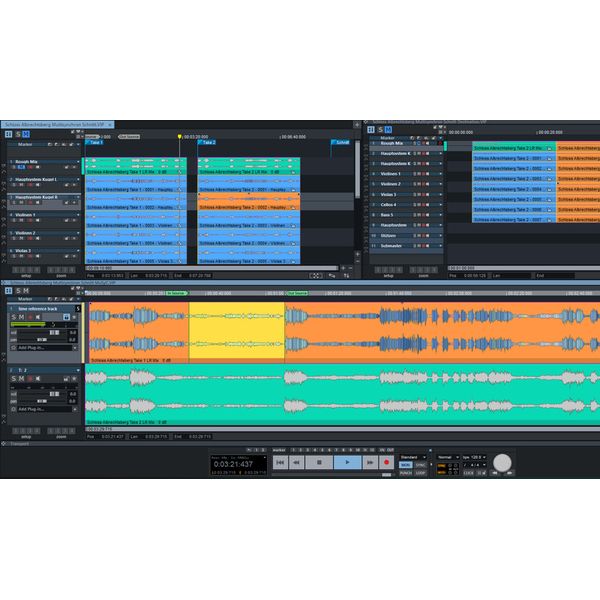The height and width of the screenshot is (600, 600).
Task: Arm recording on the 'time reference track'
Action: pyautogui.click(x=30, y=317)
